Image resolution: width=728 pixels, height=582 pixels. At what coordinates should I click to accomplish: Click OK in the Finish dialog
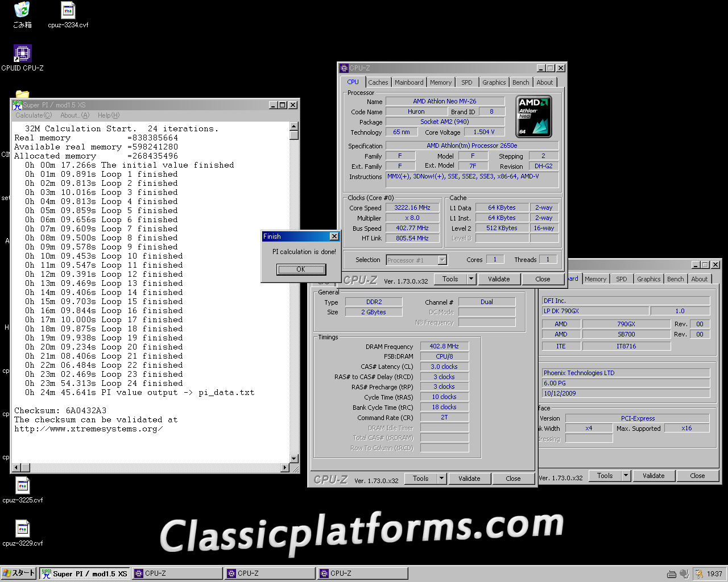coord(301,269)
